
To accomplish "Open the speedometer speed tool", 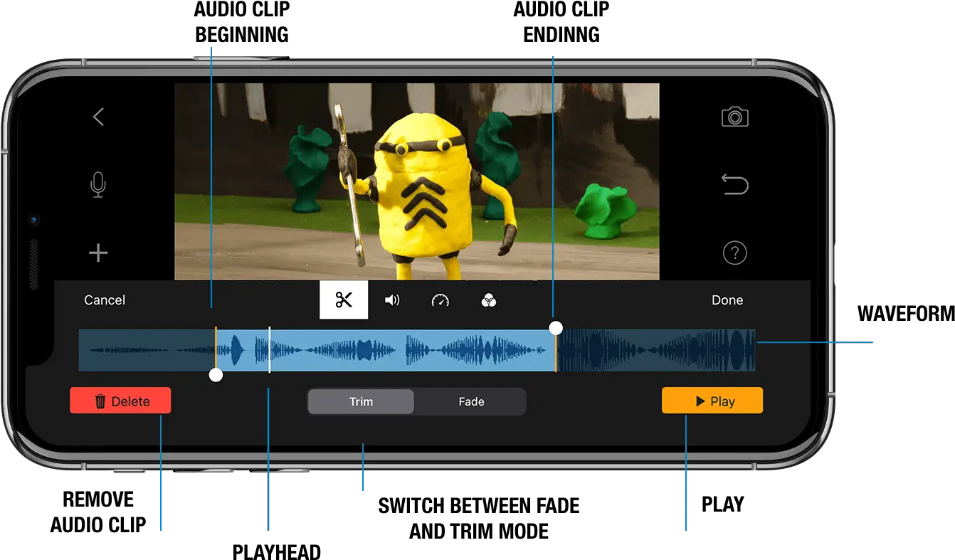I will point(440,300).
